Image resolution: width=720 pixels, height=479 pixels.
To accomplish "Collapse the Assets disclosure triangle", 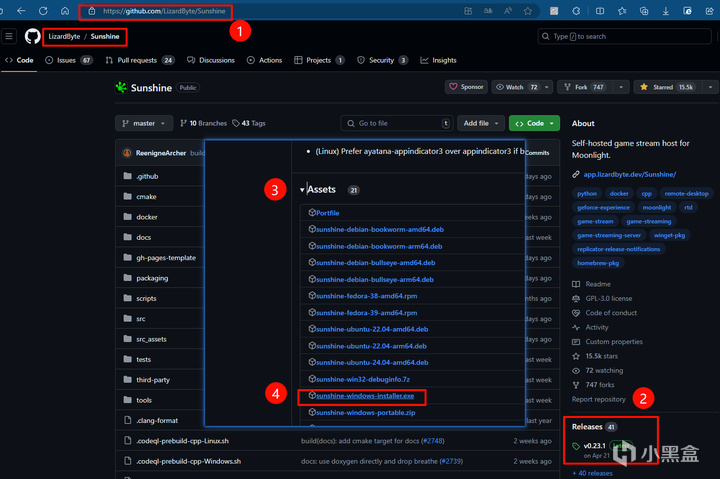I will pos(302,190).
